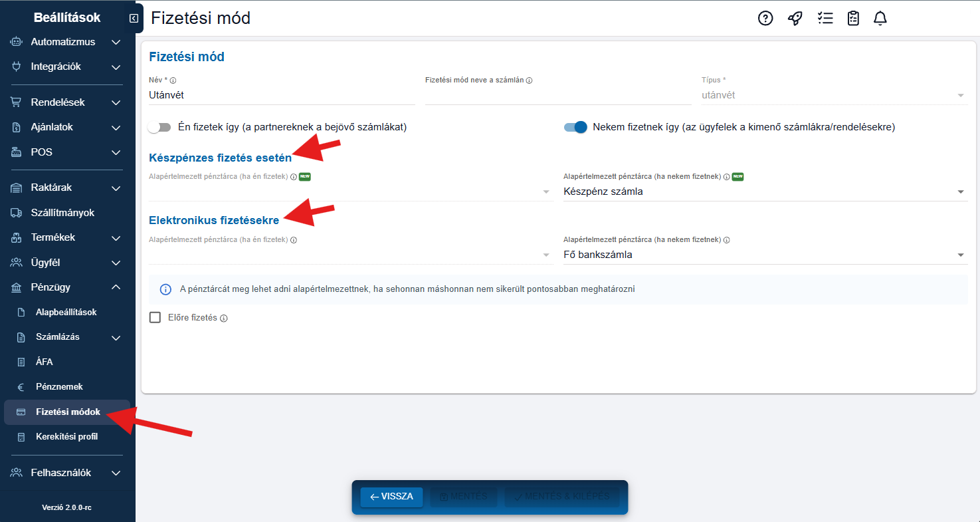This screenshot has width=980, height=522.
Task: Open the checklist tasks icon
Action: pyautogui.click(x=825, y=19)
